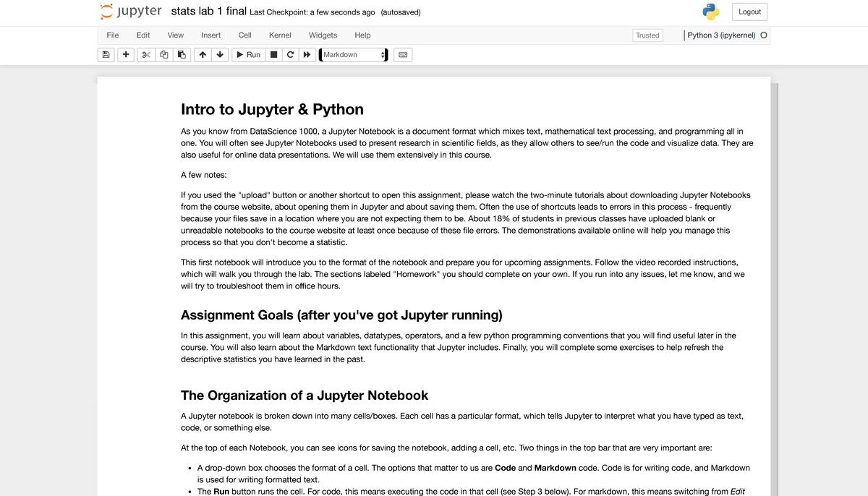This screenshot has width=868, height=496.
Task: Toggle the Trusted notebook indicator
Action: (x=647, y=35)
